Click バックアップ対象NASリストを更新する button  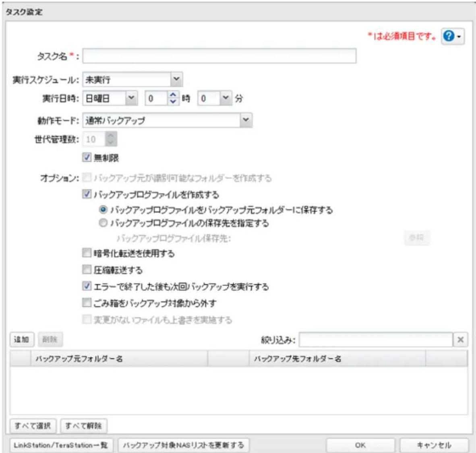[x=183, y=445]
